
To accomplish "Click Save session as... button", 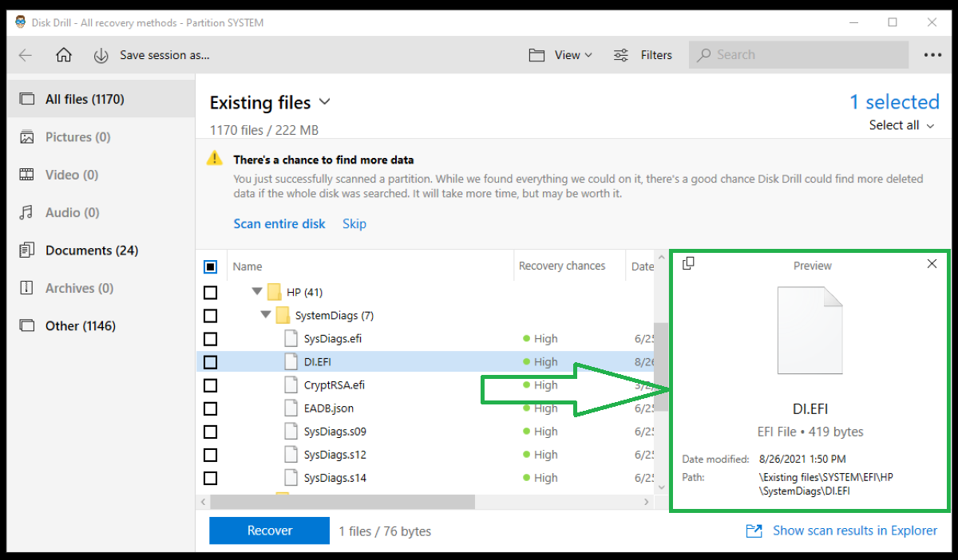I will 164,55.
